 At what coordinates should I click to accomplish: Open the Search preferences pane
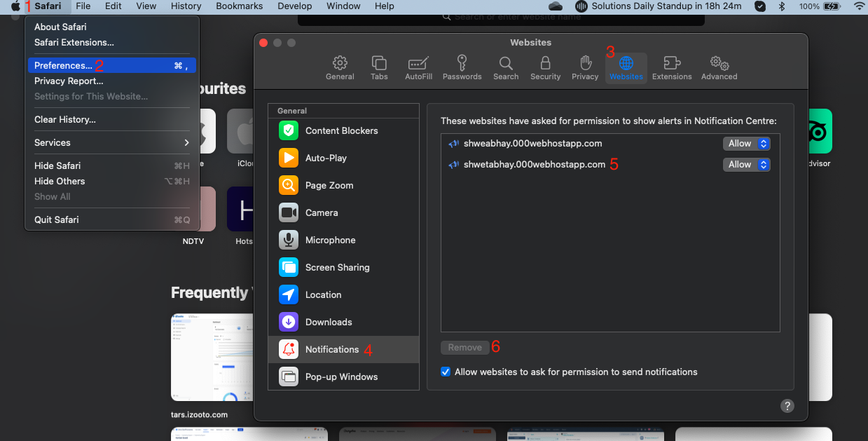point(506,68)
